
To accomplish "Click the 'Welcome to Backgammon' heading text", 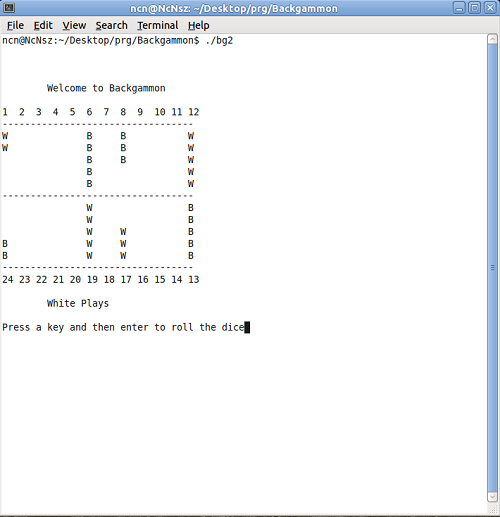I will click(x=106, y=88).
